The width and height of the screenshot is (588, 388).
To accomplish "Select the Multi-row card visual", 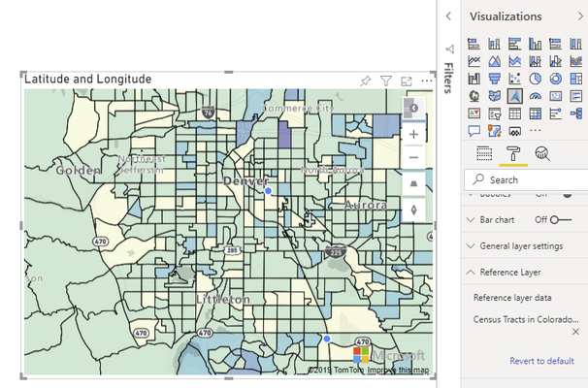I will pyautogui.click(x=576, y=96).
